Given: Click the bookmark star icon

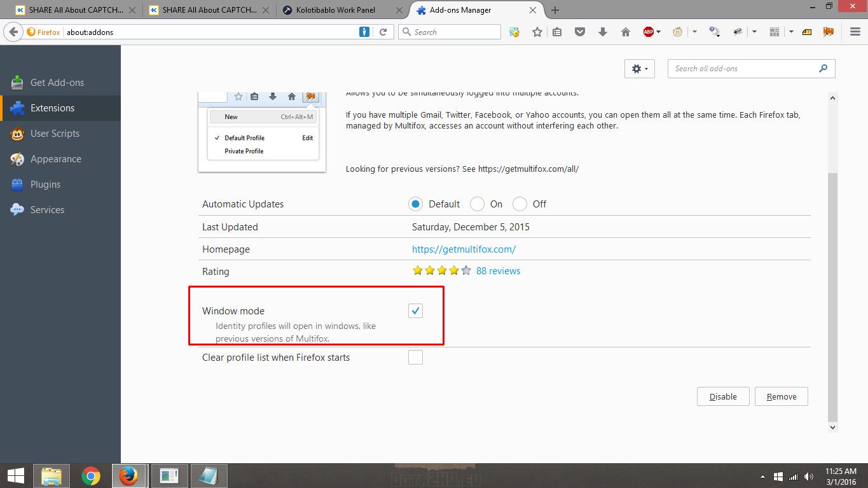Looking at the screenshot, I should point(537,32).
